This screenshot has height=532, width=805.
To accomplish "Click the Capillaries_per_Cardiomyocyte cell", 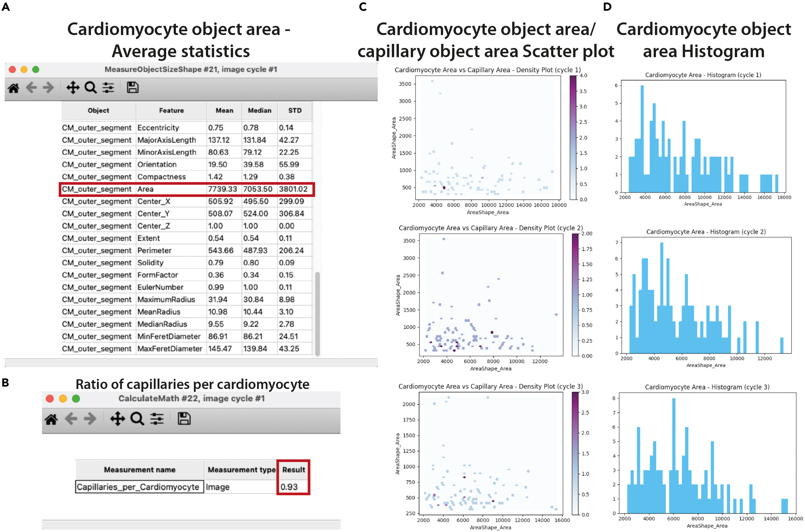I will pos(139,487).
